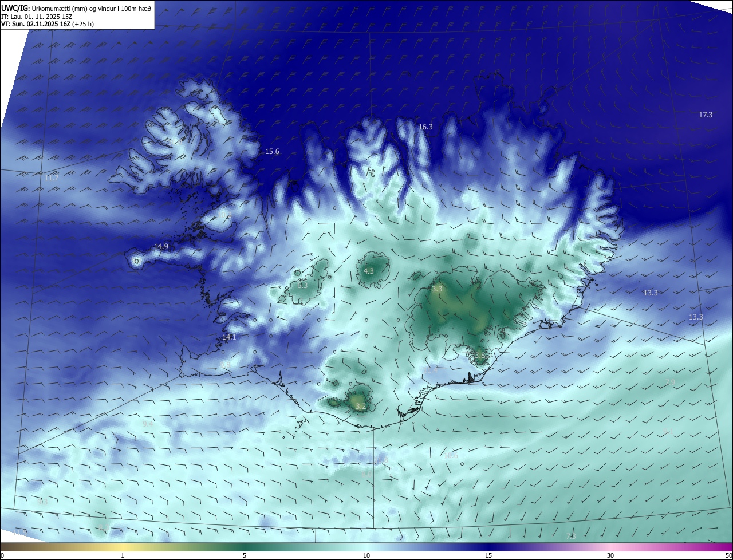Image resolution: width=733 pixels, height=560 pixels.
Task: Click the 11.7 value label on the map
Action: 52,179
